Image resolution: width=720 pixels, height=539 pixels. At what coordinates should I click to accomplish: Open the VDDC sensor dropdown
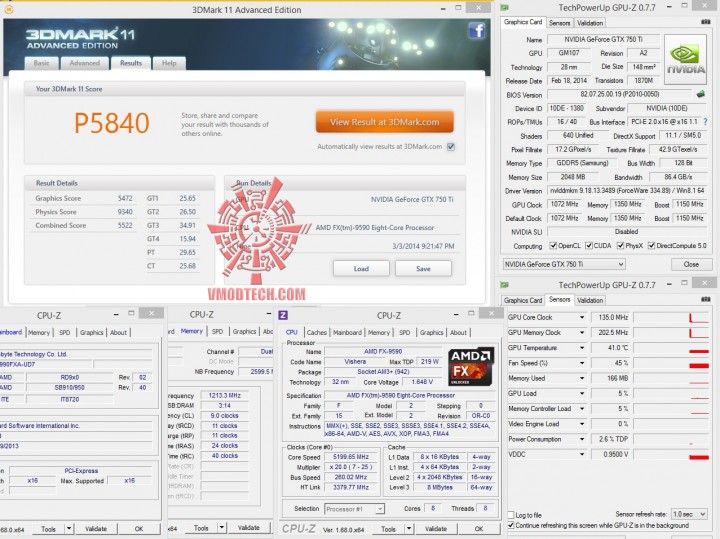point(582,454)
